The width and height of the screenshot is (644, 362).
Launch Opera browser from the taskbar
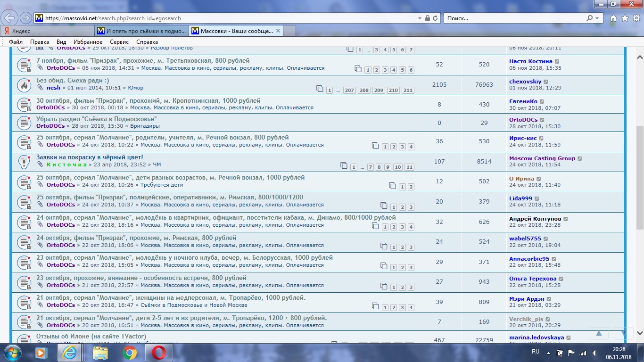point(159,353)
